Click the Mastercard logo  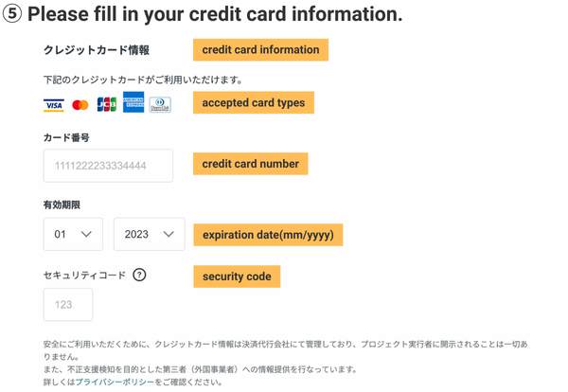(80, 105)
